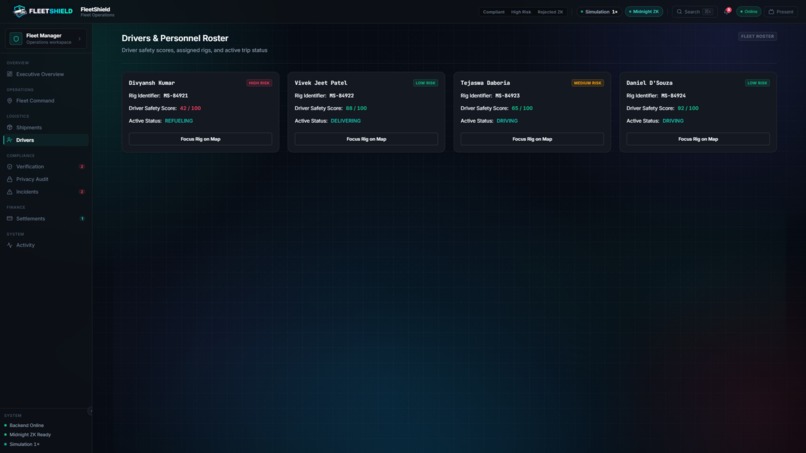Click the MEDIUM RISK badge
806x453 pixels.
pos(588,83)
